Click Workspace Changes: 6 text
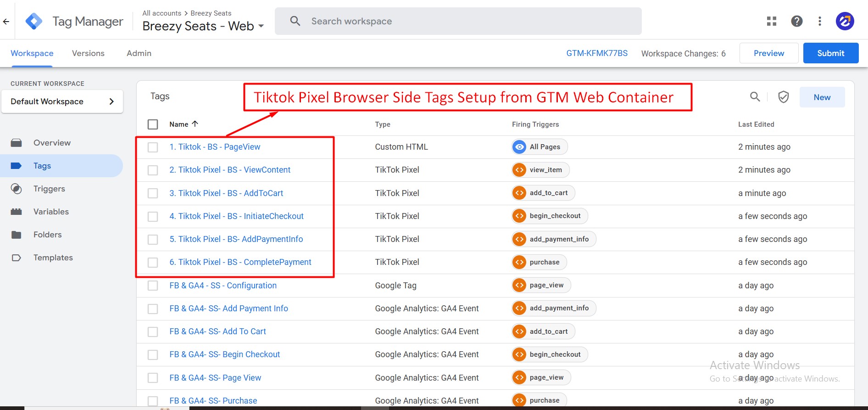Viewport: 868px width, 410px height. coord(684,54)
